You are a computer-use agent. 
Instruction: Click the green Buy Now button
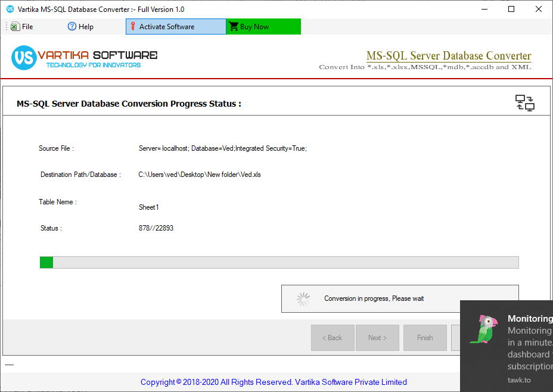click(263, 27)
